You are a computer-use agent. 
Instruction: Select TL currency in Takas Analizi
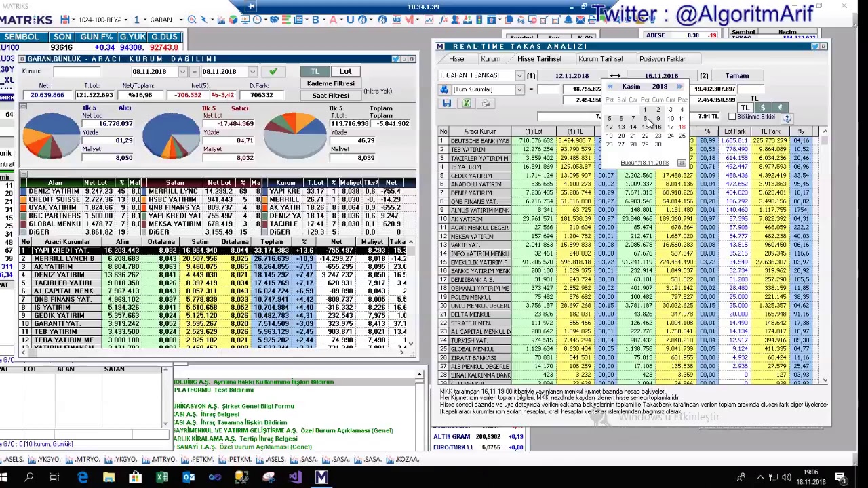pyautogui.click(x=745, y=108)
